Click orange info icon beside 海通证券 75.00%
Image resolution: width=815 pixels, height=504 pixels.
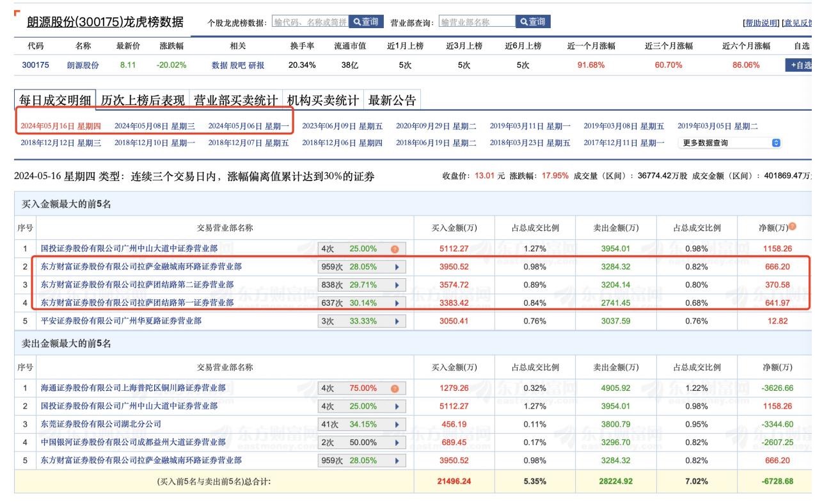395,388
